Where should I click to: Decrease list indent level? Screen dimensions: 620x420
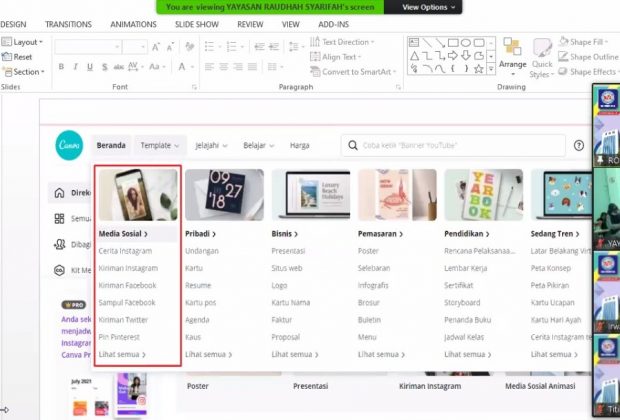point(259,47)
